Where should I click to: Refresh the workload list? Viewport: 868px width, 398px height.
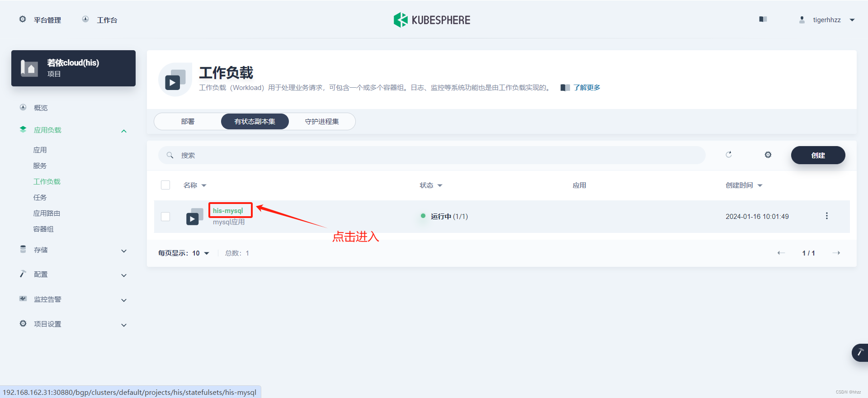729,155
